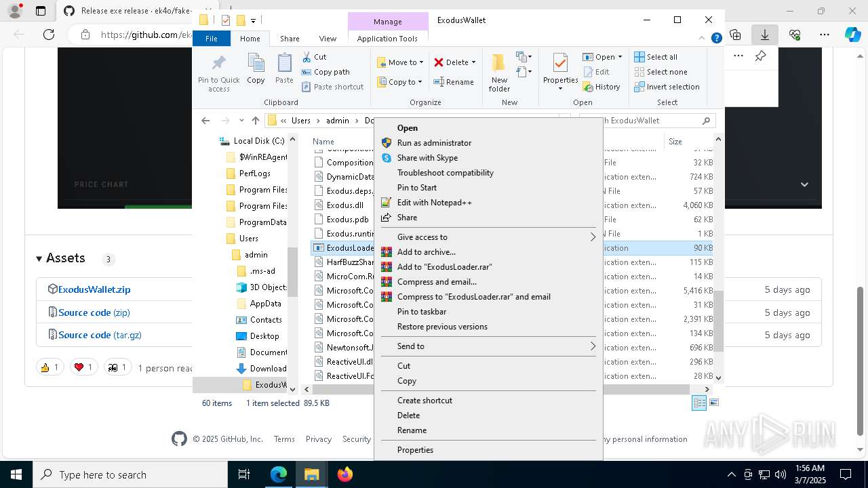Open Task View on the taskbar

click(244, 474)
